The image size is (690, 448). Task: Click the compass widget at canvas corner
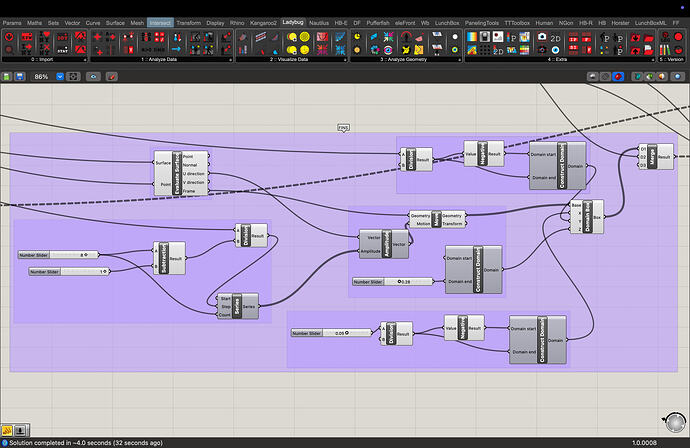point(675,422)
